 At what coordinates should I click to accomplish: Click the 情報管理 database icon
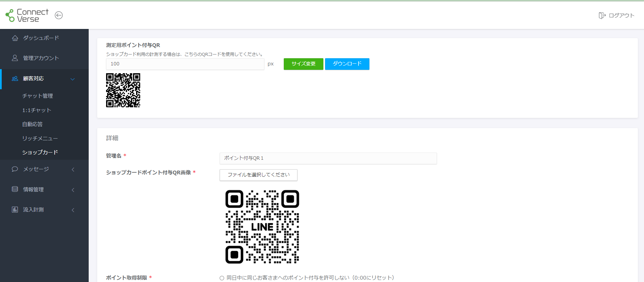[x=15, y=189]
